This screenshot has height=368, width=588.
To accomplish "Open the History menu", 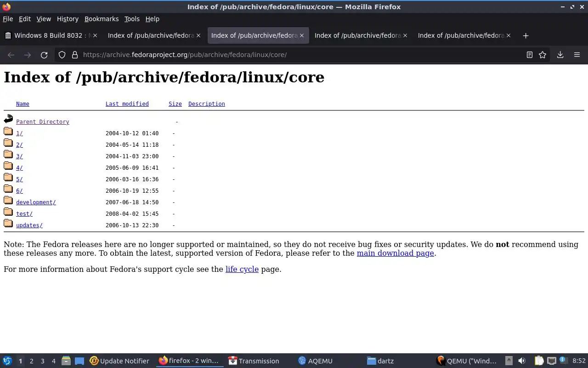I will pyautogui.click(x=68, y=19).
